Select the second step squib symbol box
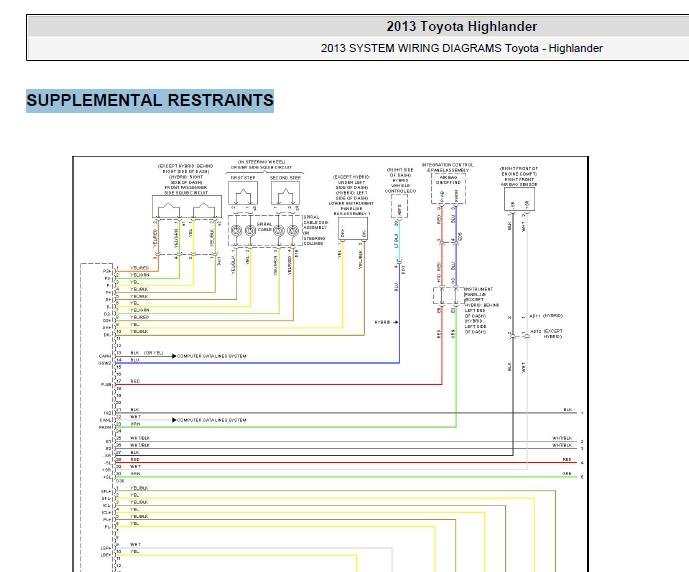Viewport: 689px width, 572px height. [x=286, y=193]
